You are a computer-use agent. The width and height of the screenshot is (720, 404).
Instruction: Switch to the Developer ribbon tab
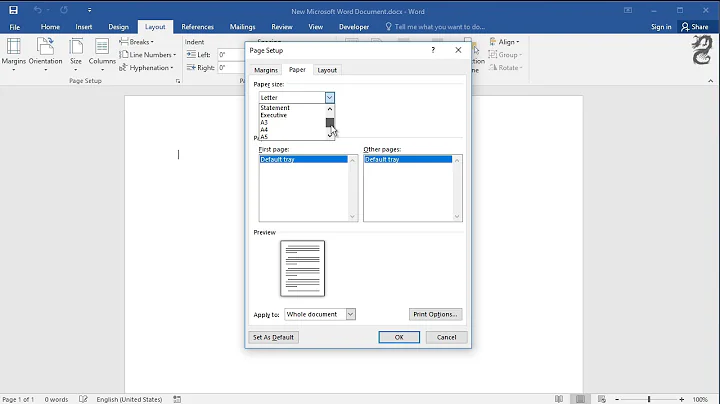pos(354,27)
